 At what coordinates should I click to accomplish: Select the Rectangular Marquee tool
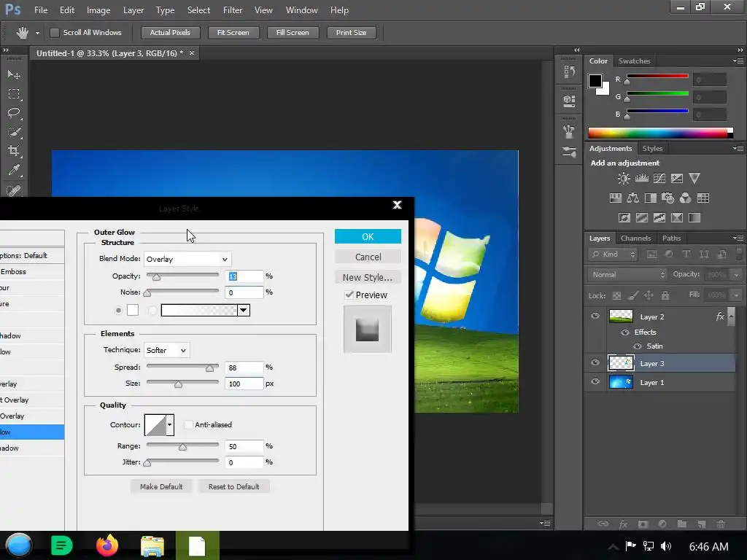click(14, 94)
